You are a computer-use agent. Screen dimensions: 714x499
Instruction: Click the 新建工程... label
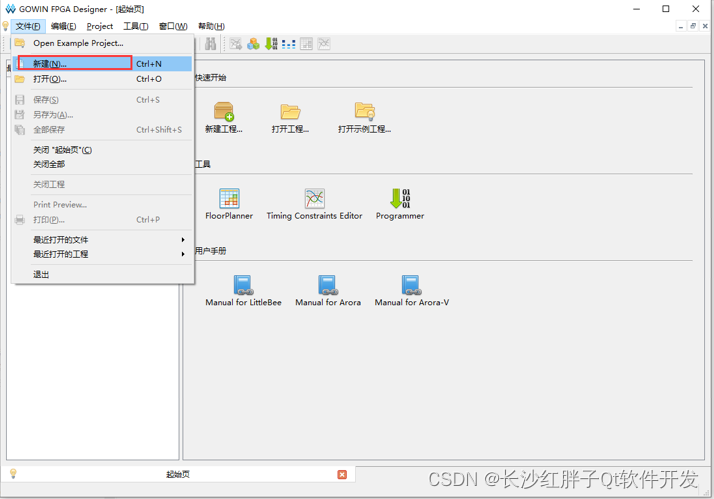[x=224, y=129]
